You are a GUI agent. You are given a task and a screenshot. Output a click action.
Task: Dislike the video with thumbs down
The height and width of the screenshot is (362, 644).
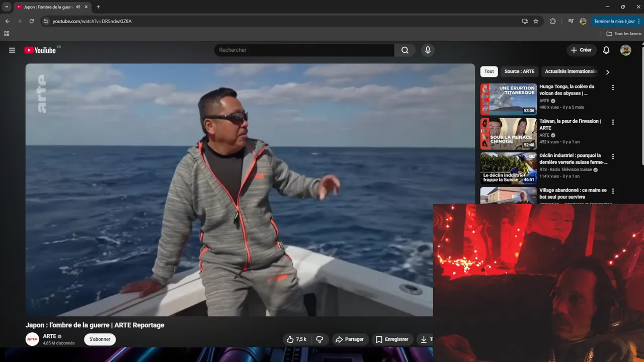click(319, 339)
